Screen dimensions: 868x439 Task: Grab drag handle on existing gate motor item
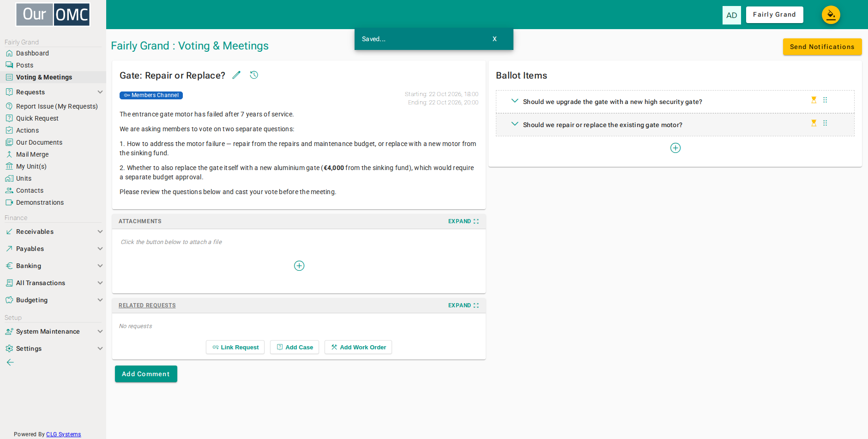825,123
